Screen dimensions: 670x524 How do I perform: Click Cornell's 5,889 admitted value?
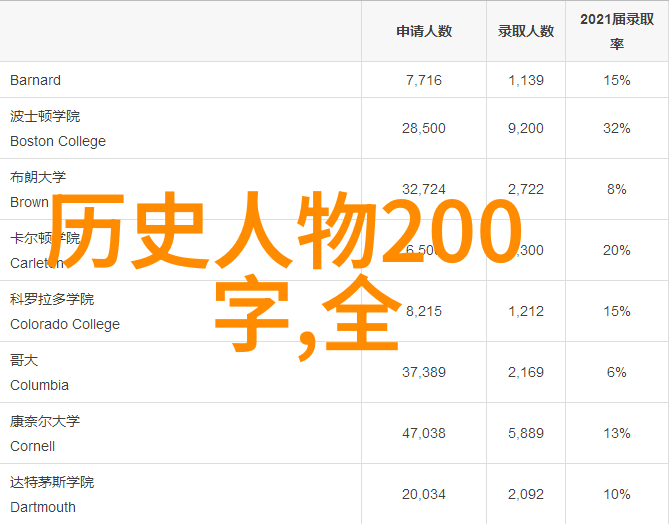coord(526,433)
